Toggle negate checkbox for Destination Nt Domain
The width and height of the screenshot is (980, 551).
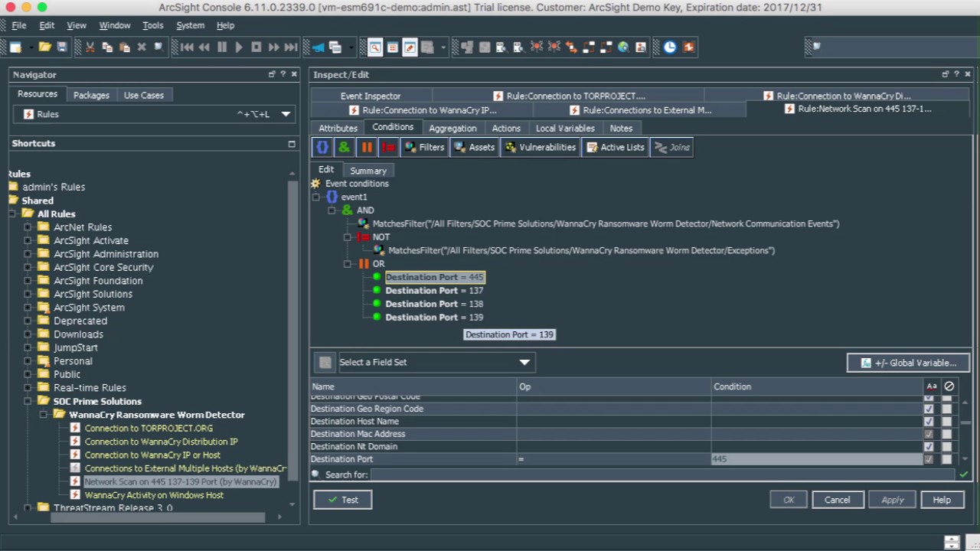point(947,447)
